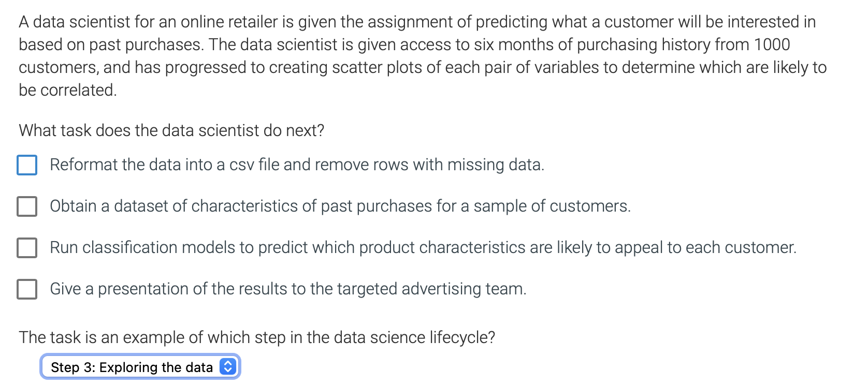
Task: Select the option about obtaining a dataset
Action: click(x=27, y=206)
